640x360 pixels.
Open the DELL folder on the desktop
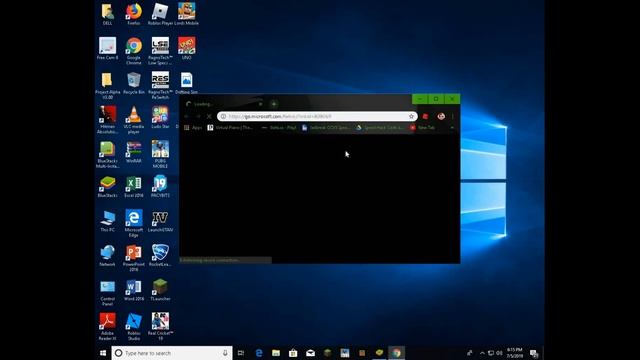click(x=107, y=14)
